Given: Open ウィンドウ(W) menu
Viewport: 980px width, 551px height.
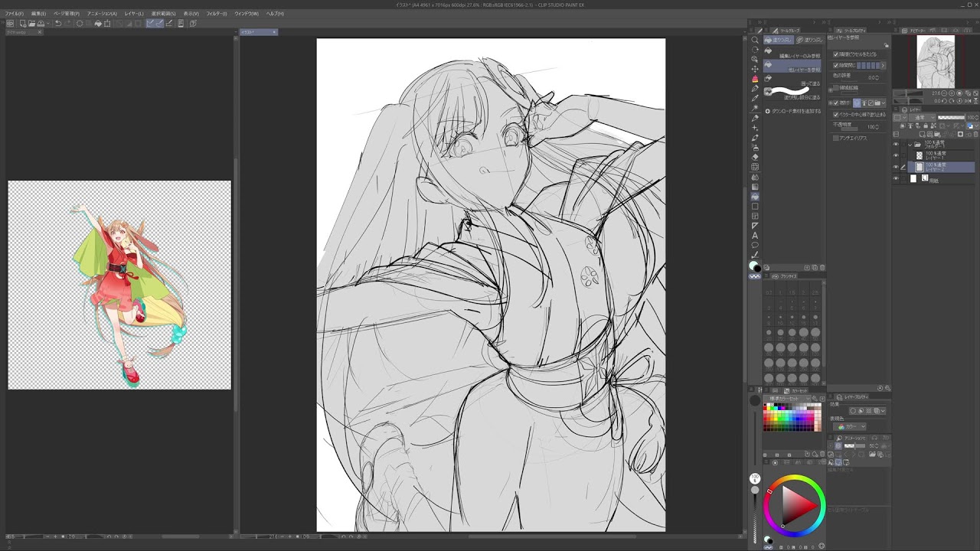Looking at the screenshot, I should [x=247, y=13].
